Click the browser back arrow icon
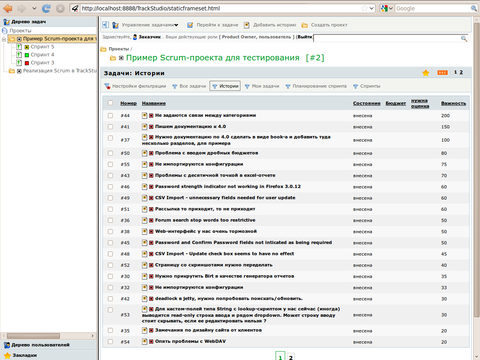This screenshot has width=480, height=360. (x=8, y=8)
